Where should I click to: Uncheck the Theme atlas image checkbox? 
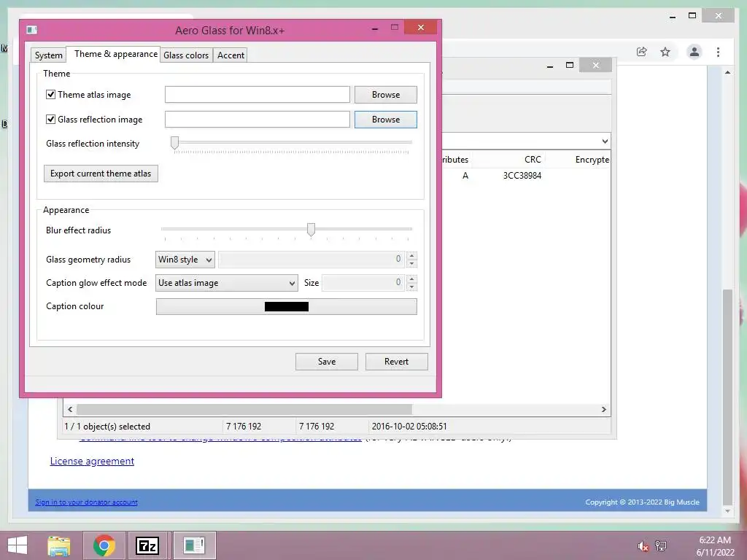click(50, 94)
